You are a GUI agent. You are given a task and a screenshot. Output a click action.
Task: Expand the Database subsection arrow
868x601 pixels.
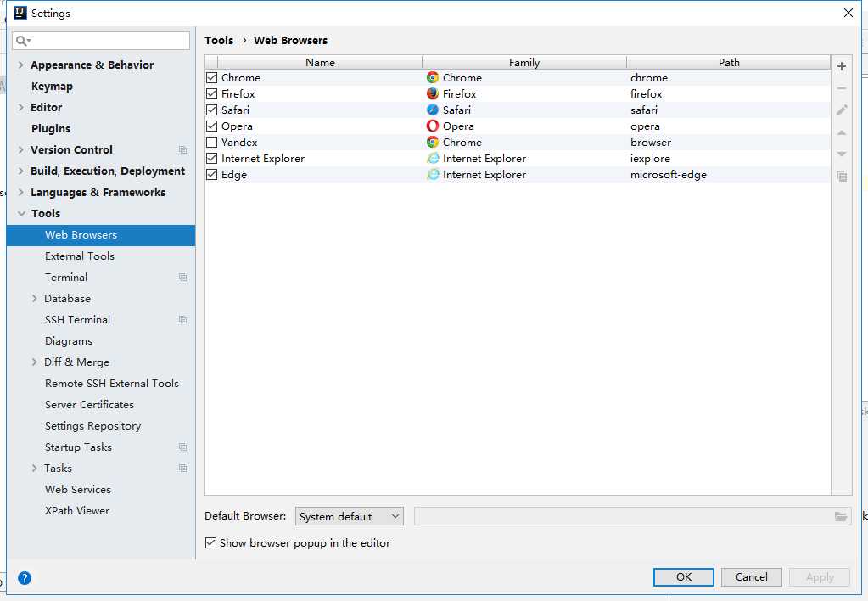(x=34, y=298)
